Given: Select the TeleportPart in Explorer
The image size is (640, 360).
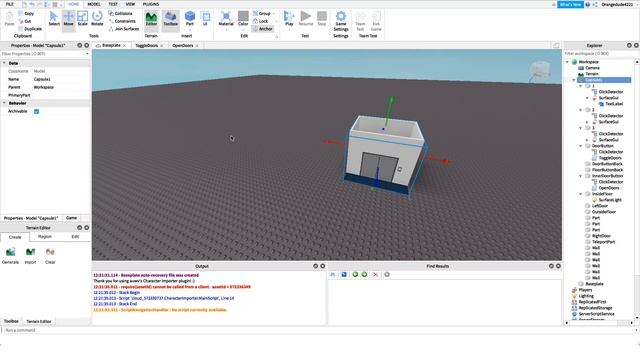Looking at the screenshot, I should pos(603,242).
